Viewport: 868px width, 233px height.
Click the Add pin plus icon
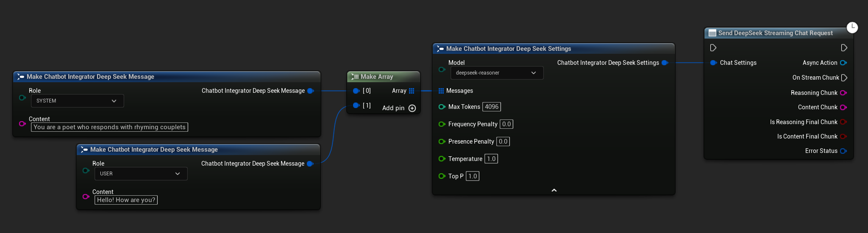(x=412, y=108)
